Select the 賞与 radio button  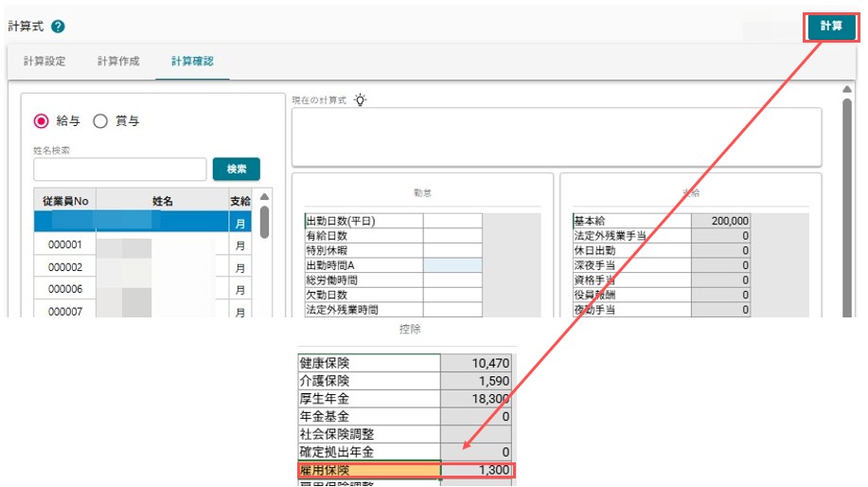tap(100, 120)
